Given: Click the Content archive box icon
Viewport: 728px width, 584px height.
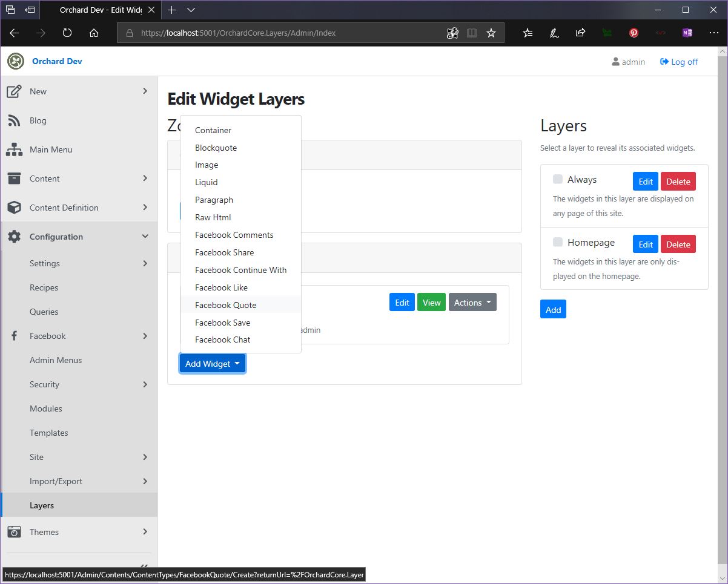Looking at the screenshot, I should tap(14, 179).
